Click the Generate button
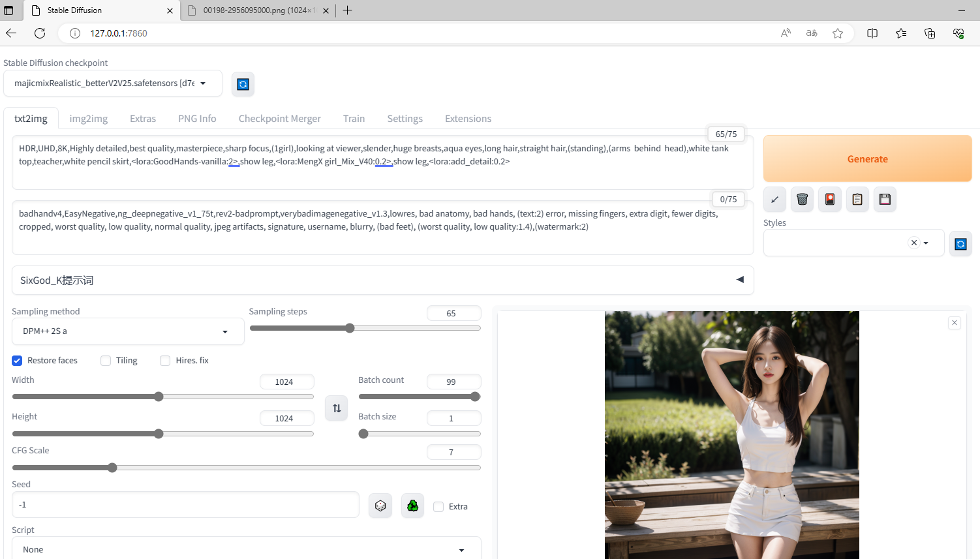This screenshot has width=980, height=559. pos(868,159)
